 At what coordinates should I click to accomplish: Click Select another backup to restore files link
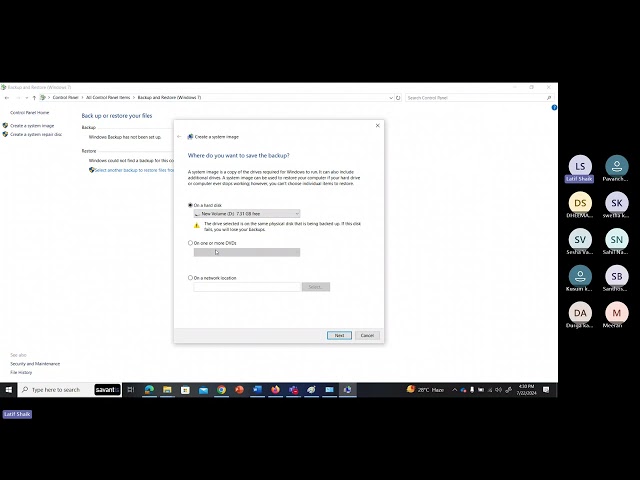click(134, 170)
